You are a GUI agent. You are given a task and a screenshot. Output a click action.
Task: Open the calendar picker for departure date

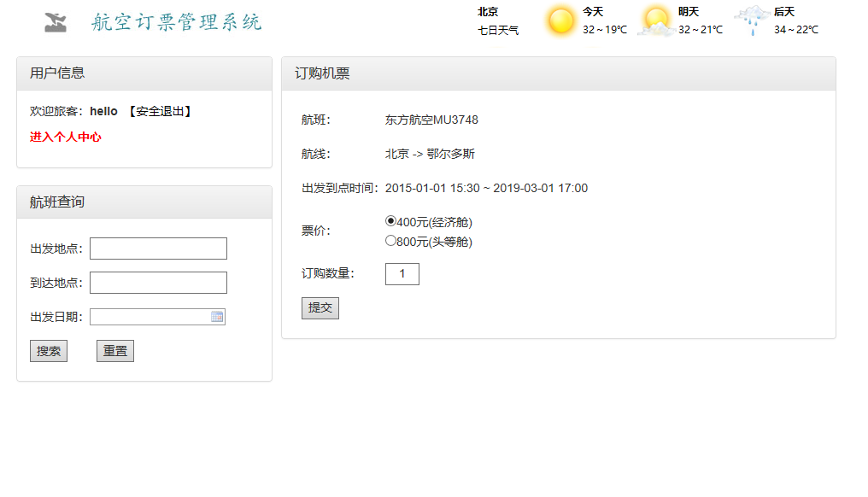217,317
